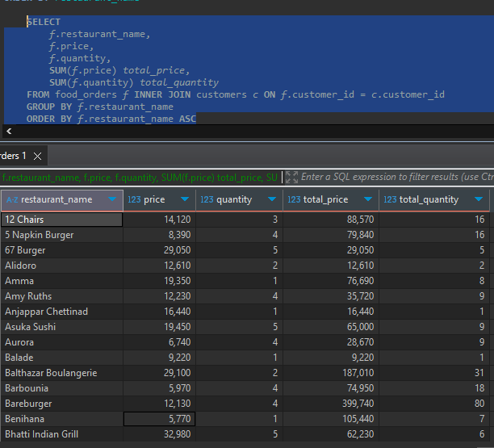
Task: Select the 'Bareburger' cell
Action: (61, 404)
